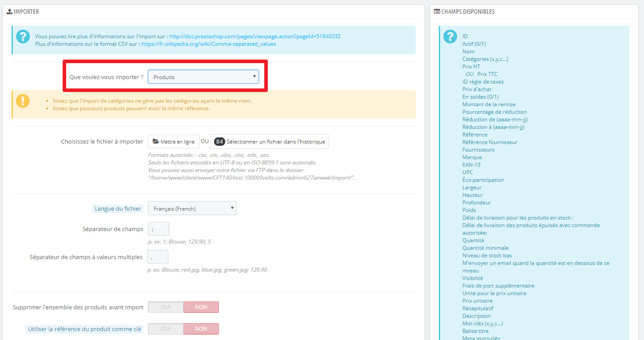Click the 84 badge on history button
Viewport: 644px width, 340px height.
tap(219, 142)
